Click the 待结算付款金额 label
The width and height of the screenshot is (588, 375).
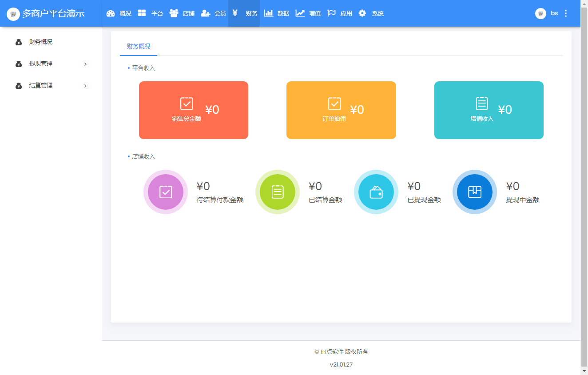[220, 200]
